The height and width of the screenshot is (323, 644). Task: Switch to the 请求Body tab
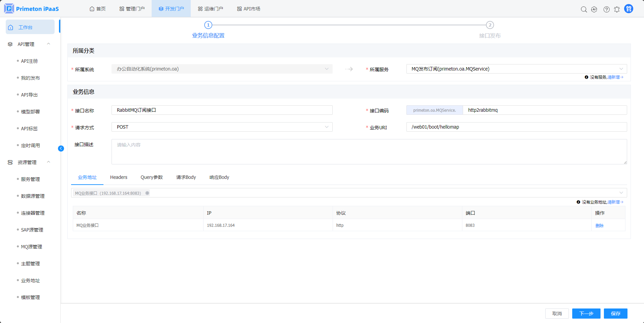click(186, 177)
